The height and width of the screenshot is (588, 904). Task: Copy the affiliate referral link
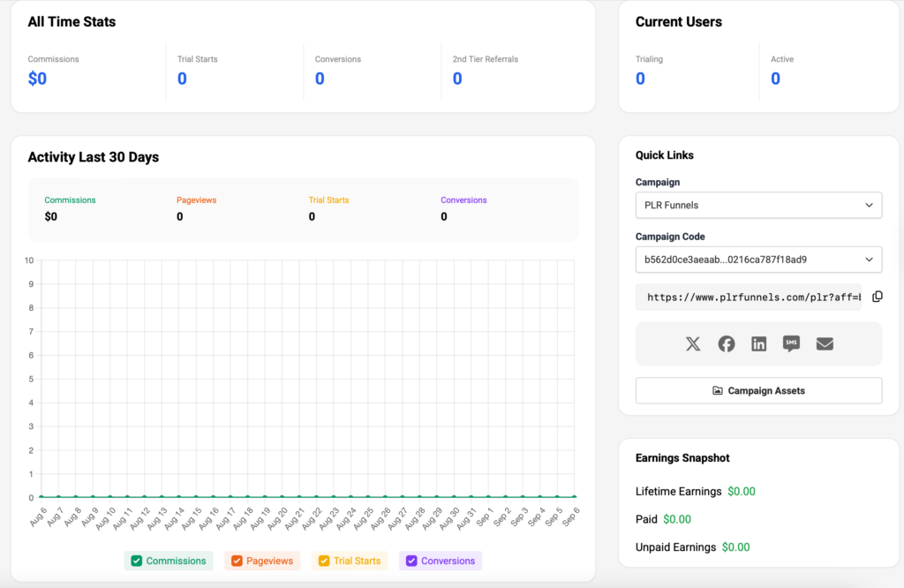[x=877, y=297]
